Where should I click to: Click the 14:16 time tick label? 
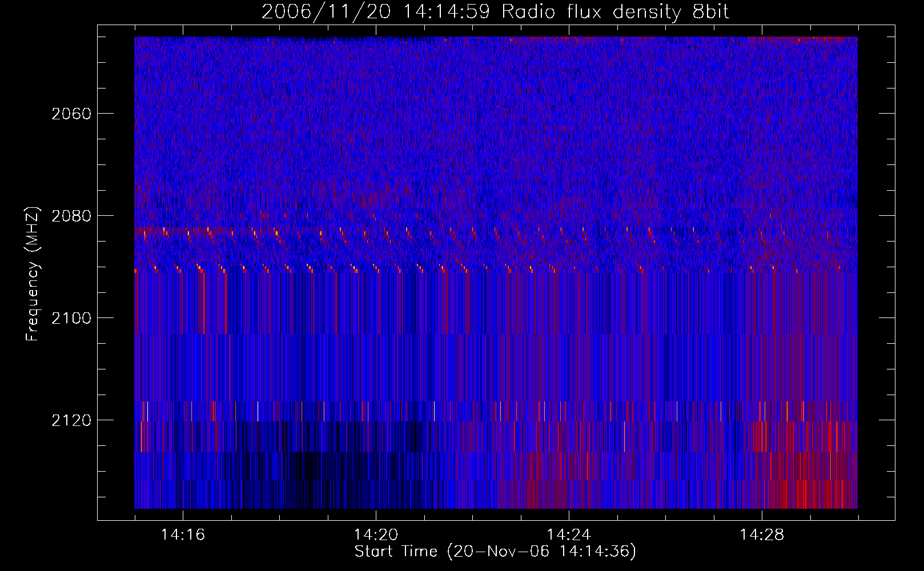coord(183,535)
